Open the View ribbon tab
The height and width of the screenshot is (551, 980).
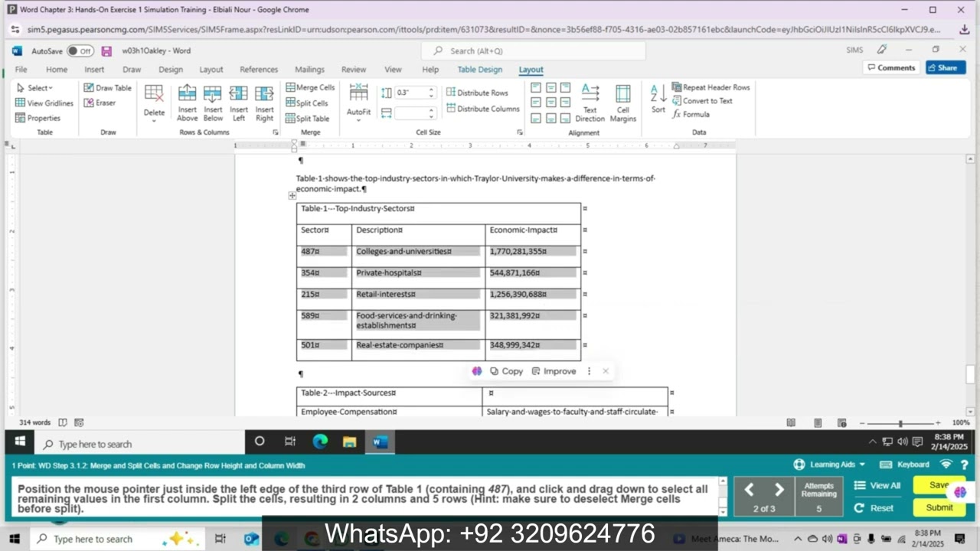(393, 70)
